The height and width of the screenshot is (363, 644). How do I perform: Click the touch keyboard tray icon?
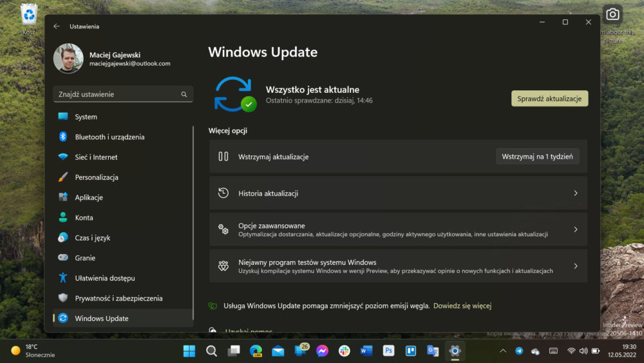click(553, 351)
